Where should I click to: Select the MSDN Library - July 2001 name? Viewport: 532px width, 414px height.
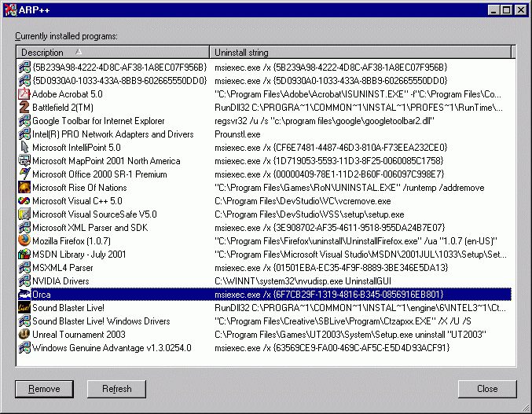tap(79, 255)
